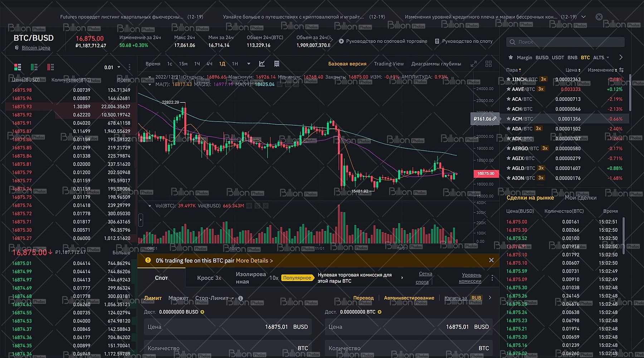Dismiss the 0% trading fee banner
644x358 pixels.
491,260
